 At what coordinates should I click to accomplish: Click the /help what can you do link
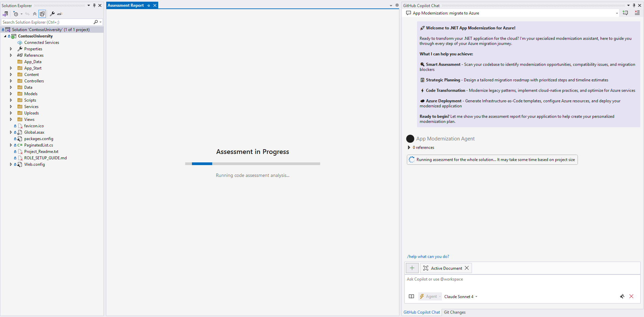point(428,256)
